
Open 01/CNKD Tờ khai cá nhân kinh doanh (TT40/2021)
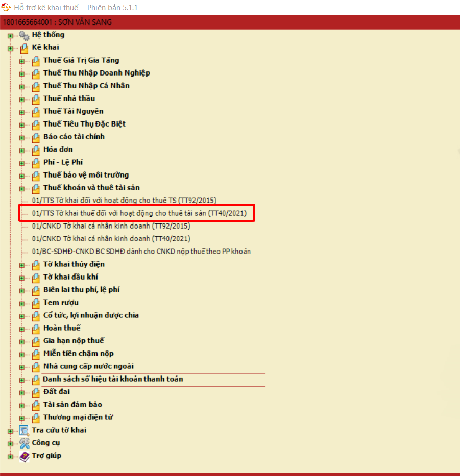point(111,239)
